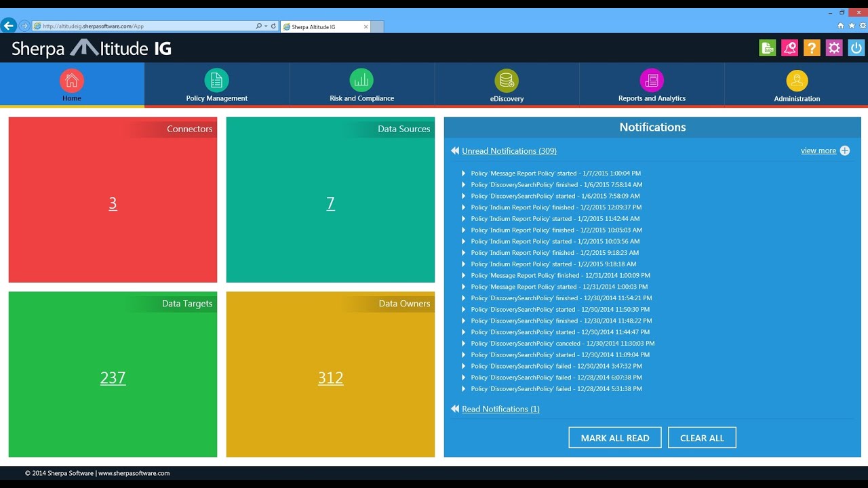The height and width of the screenshot is (488, 868).
Task: Refresh the page with reload icon
Action: [273, 26]
